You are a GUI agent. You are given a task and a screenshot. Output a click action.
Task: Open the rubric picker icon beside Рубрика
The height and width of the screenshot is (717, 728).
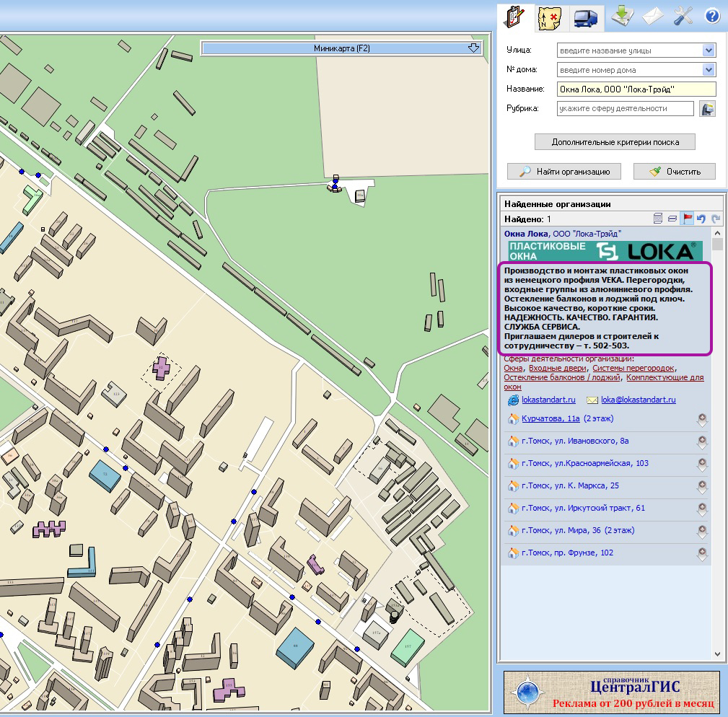(x=707, y=109)
